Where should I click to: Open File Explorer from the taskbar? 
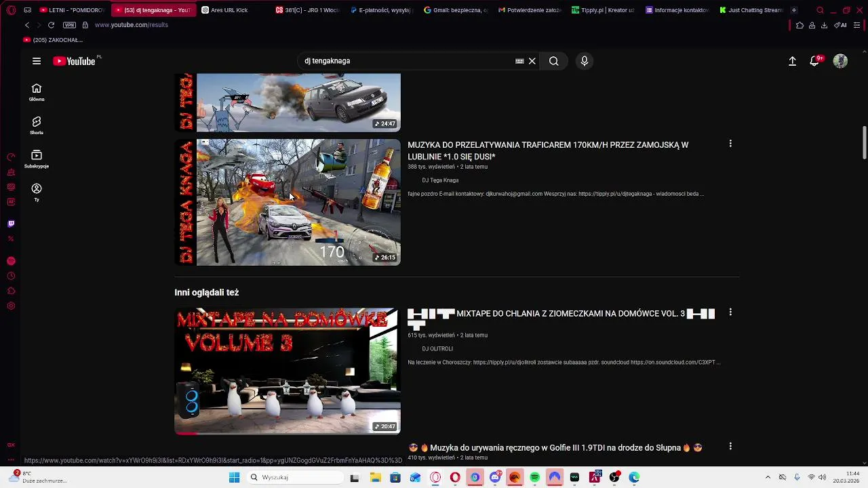tap(375, 477)
